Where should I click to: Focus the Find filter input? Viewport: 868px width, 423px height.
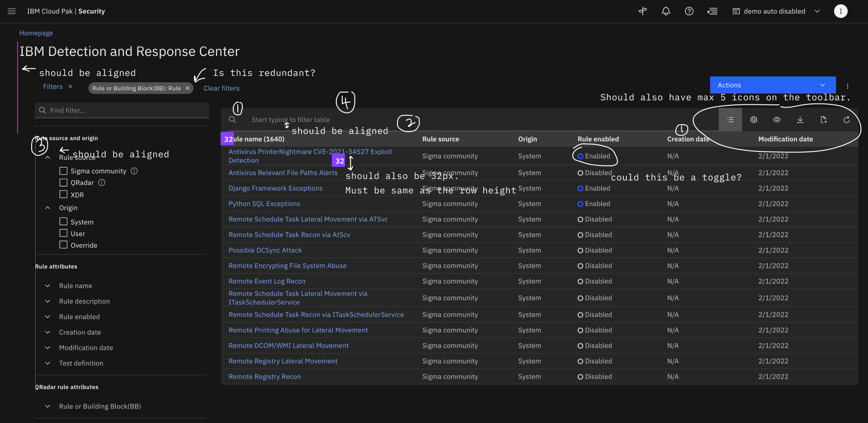tap(122, 110)
